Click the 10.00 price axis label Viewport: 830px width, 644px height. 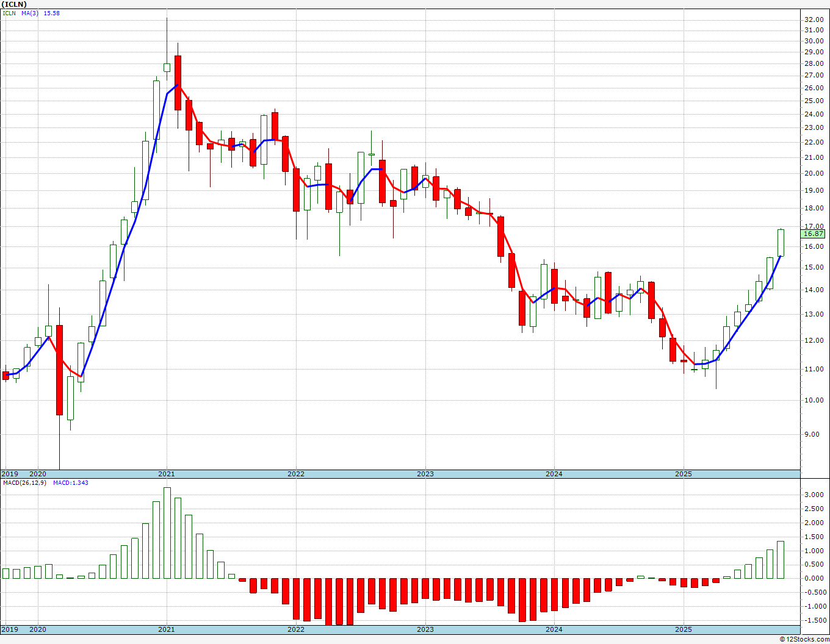tap(814, 400)
